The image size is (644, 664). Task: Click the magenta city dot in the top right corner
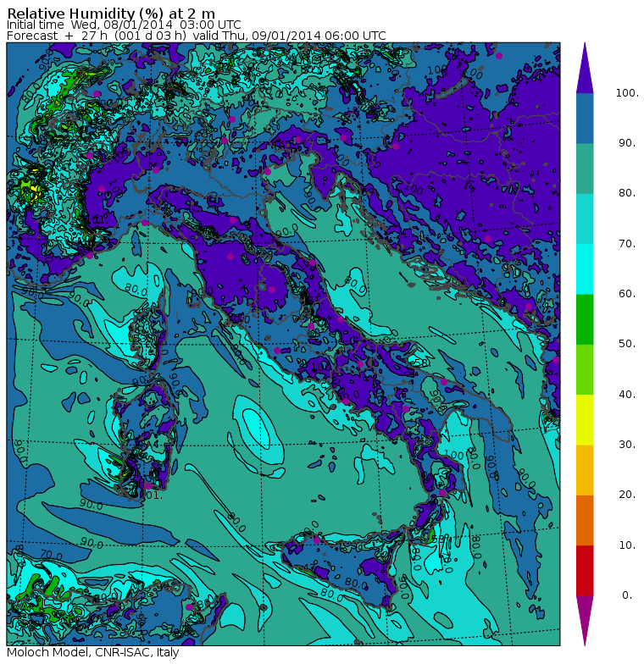499,56
